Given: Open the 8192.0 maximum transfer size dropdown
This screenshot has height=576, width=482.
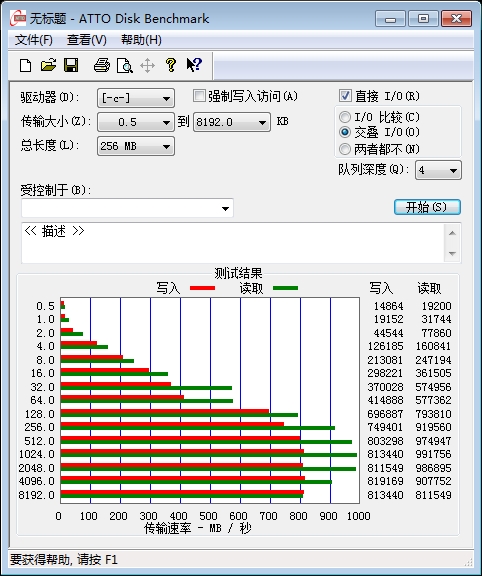Looking at the screenshot, I should point(232,122).
